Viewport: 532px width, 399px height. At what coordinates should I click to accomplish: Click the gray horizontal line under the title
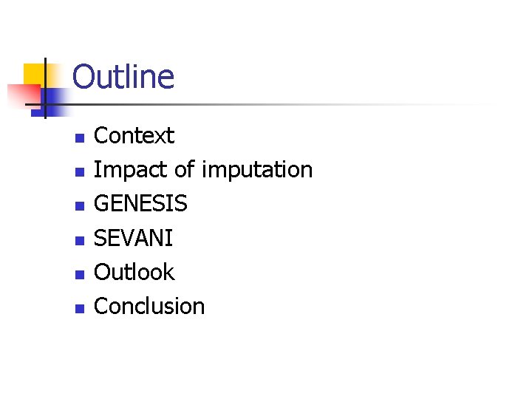click(x=296, y=105)
